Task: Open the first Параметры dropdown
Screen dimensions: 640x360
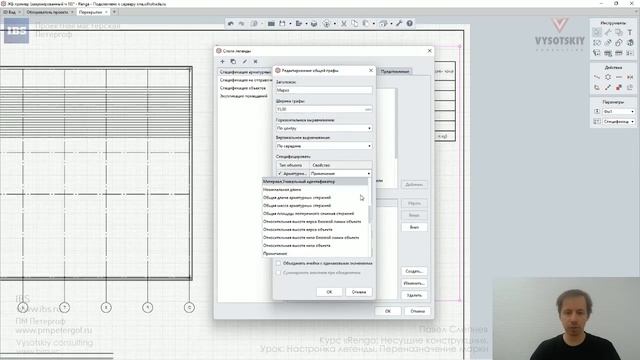Action: (618, 111)
